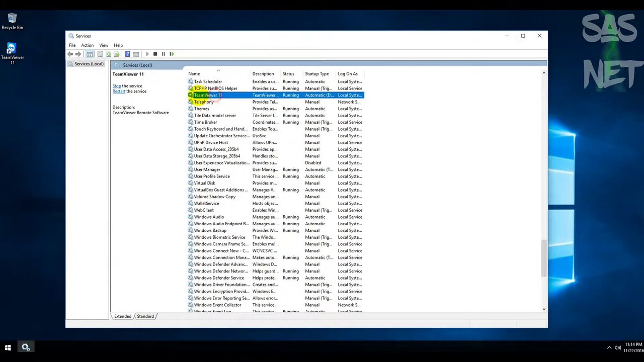644x362 pixels.
Task: Open the Action menu
Action: 87,45
